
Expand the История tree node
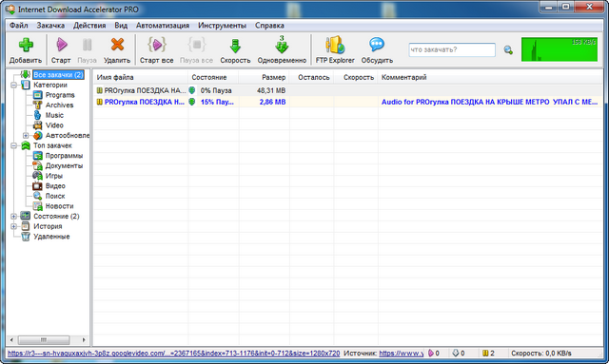13,226
